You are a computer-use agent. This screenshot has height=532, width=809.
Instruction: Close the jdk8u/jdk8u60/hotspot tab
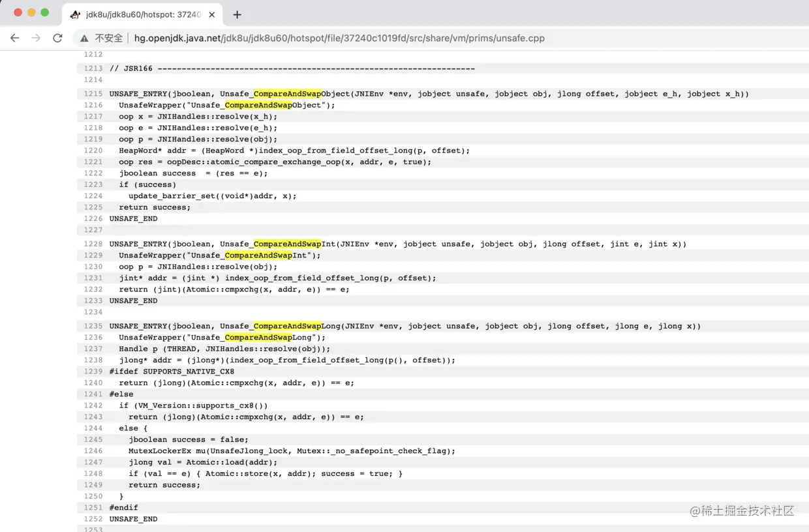tap(211, 14)
